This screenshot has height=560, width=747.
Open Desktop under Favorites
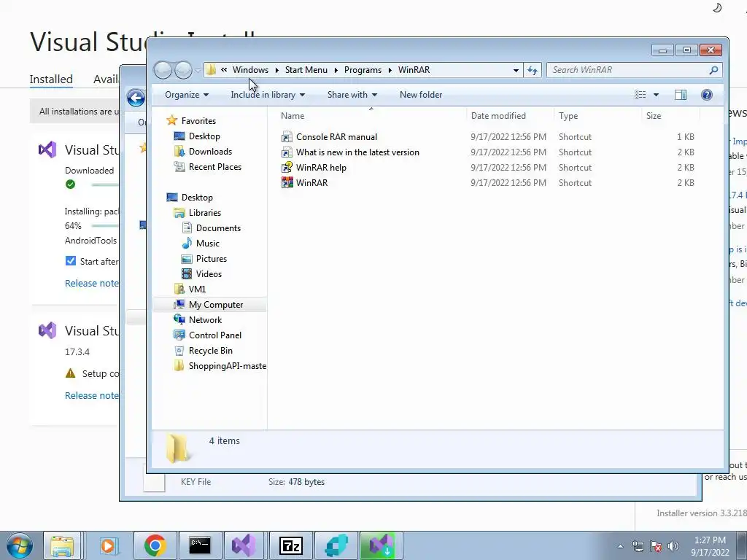click(204, 136)
